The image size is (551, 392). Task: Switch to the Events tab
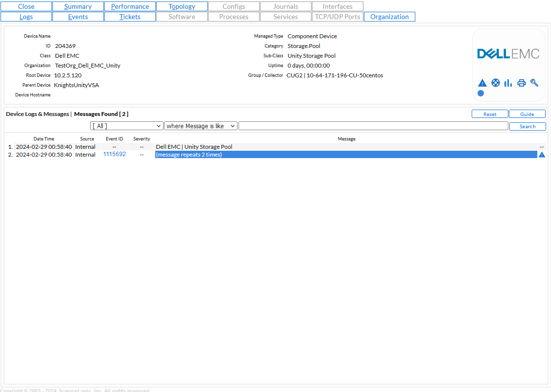tap(78, 16)
